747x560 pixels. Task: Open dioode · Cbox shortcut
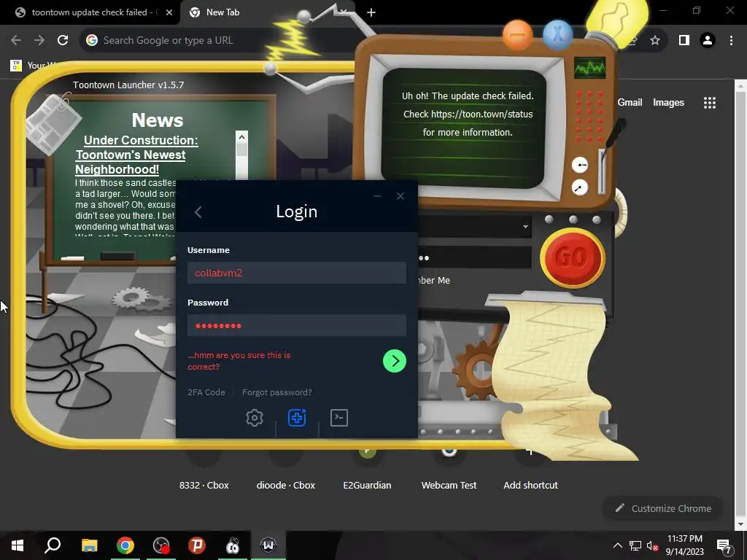point(286,485)
